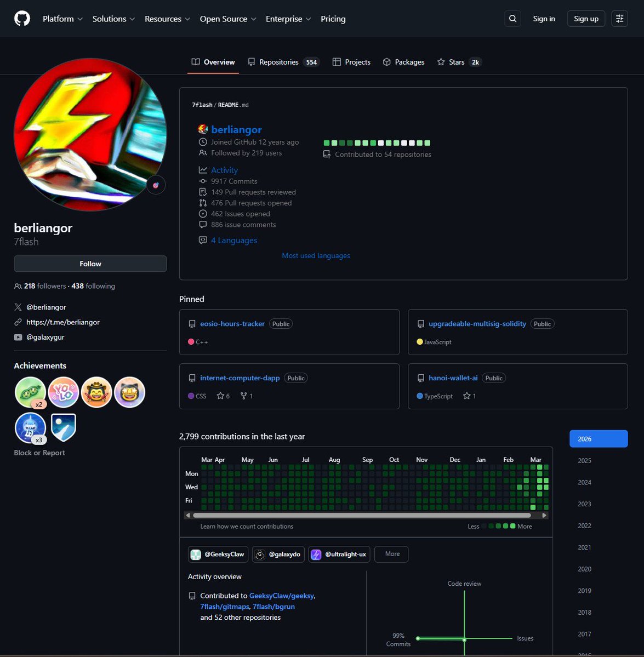Click the star icon on hanoi-wallet-ai card
This screenshot has width=644, height=657.
tap(467, 396)
